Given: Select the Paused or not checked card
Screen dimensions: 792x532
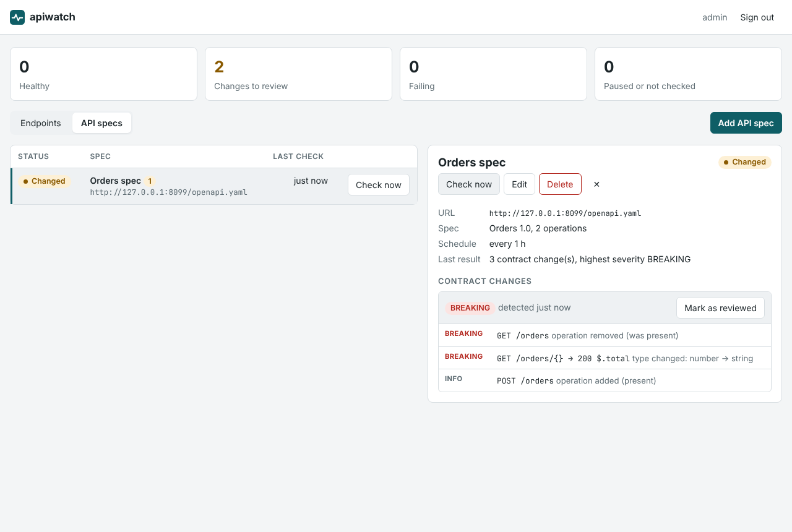Looking at the screenshot, I should 688,74.
